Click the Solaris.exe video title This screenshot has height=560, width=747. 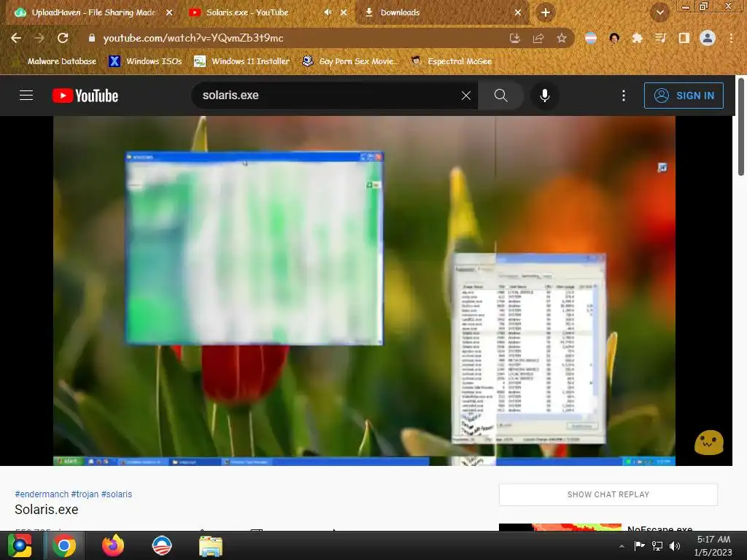46,510
